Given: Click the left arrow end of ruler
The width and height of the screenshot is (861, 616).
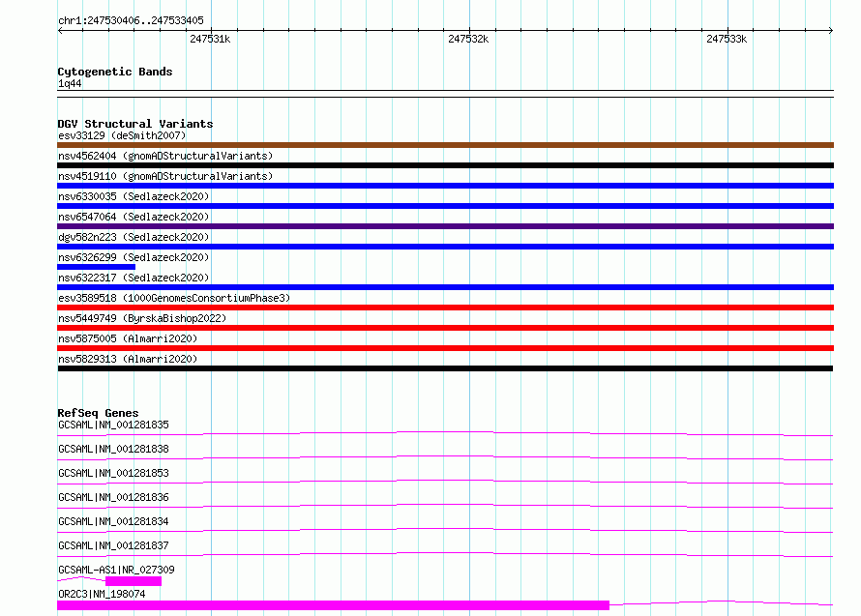Looking at the screenshot, I should click(60, 31).
